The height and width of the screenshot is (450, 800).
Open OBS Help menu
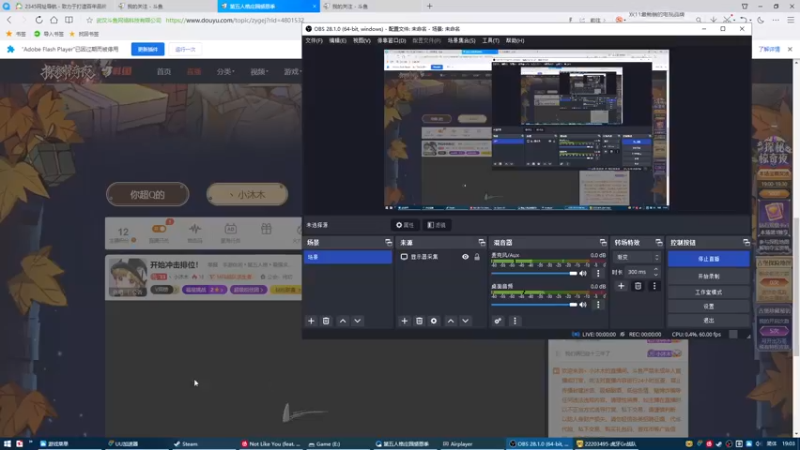(x=515, y=40)
